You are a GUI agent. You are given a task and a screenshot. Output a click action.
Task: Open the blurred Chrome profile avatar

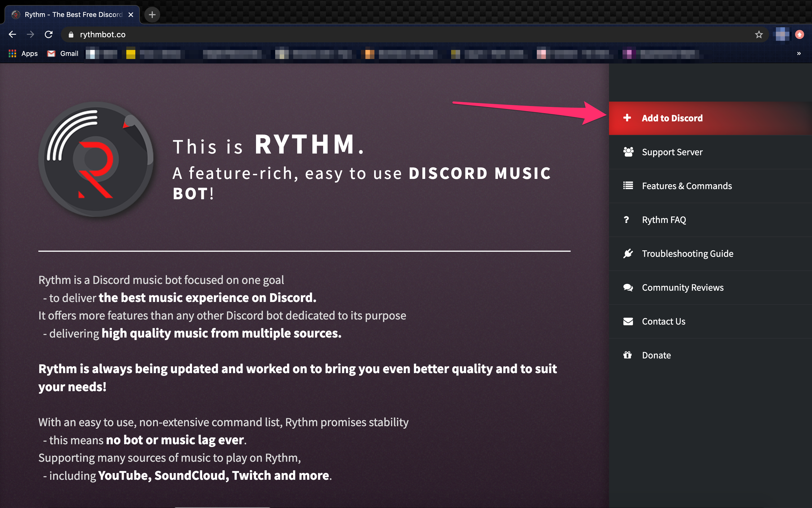click(x=782, y=34)
